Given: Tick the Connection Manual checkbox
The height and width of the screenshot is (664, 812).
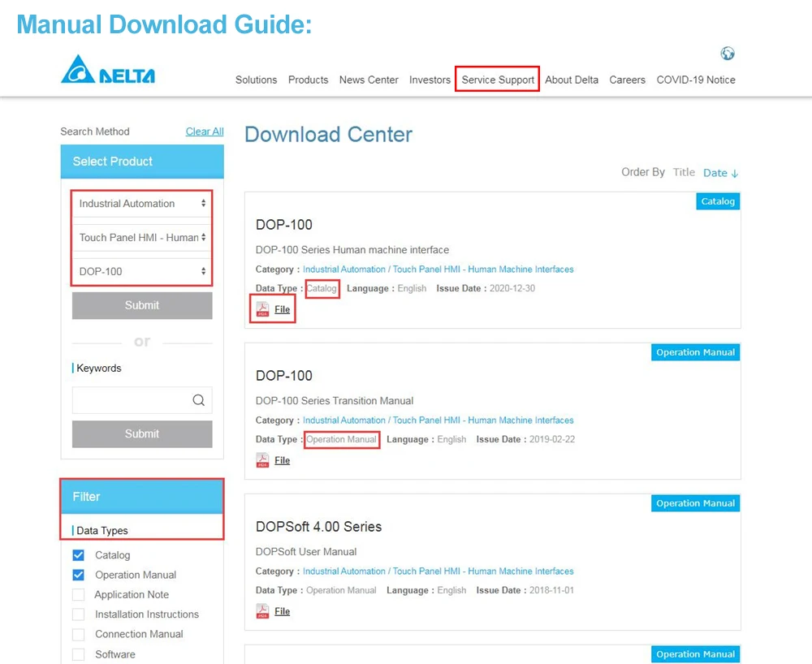Looking at the screenshot, I should coord(78,634).
